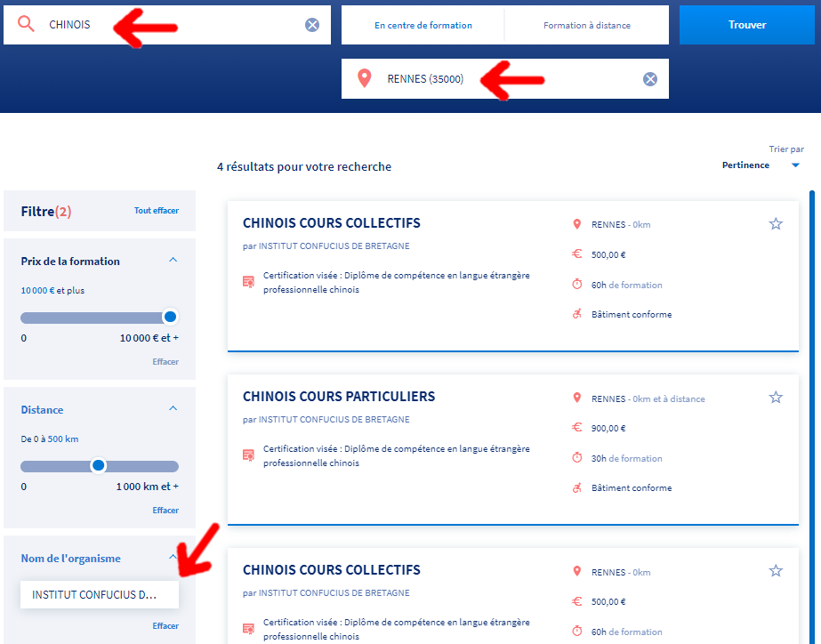
Task: Click the CHINOIS keyword search field
Action: [x=167, y=25]
